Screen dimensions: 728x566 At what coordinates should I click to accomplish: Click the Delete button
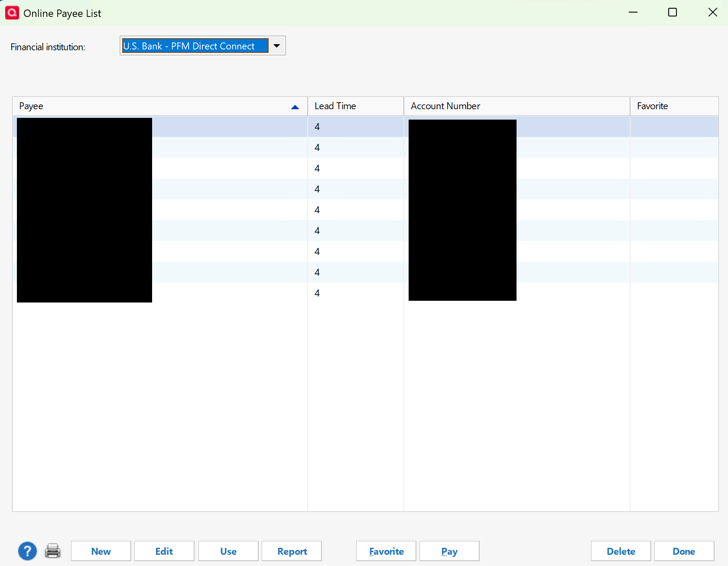621,551
